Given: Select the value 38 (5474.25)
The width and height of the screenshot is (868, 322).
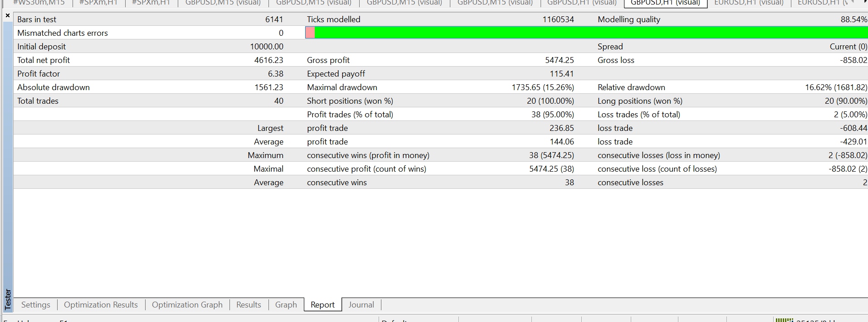Looking at the screenshot, I should pos(551,155).
